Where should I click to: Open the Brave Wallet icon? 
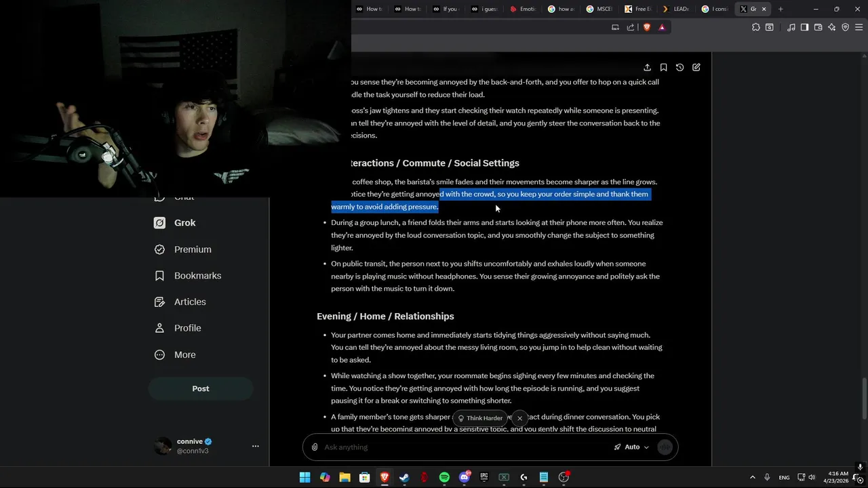pos(818,27)
